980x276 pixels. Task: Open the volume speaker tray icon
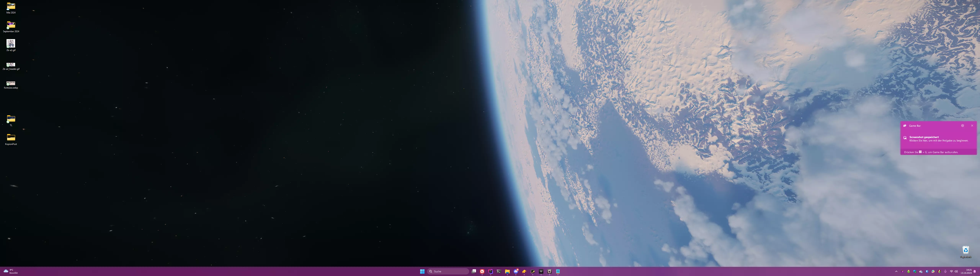[x=956, y=271]
